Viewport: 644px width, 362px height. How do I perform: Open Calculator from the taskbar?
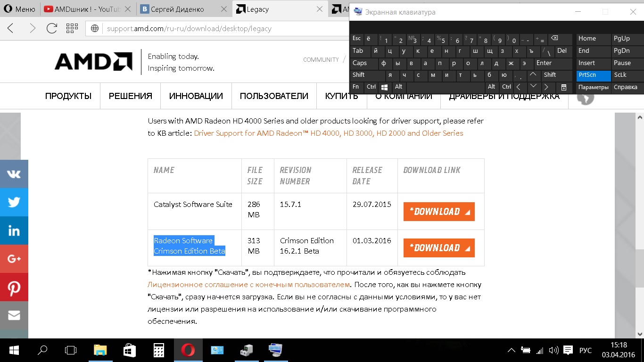pyautogui.click(x=158, y=350)
